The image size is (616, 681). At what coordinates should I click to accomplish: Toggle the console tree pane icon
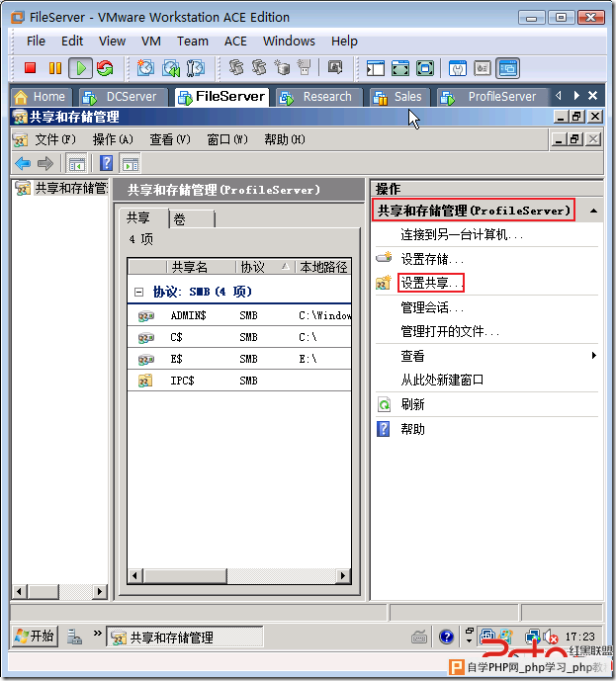[x=77, y=164]
